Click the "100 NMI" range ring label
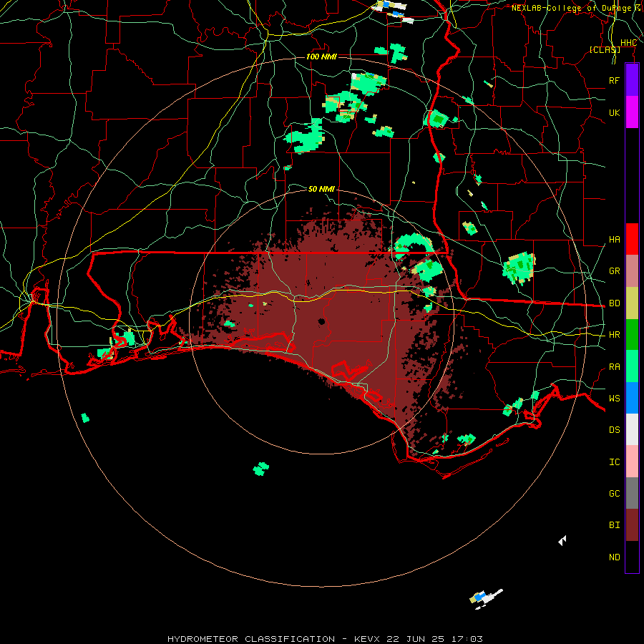 321,57
